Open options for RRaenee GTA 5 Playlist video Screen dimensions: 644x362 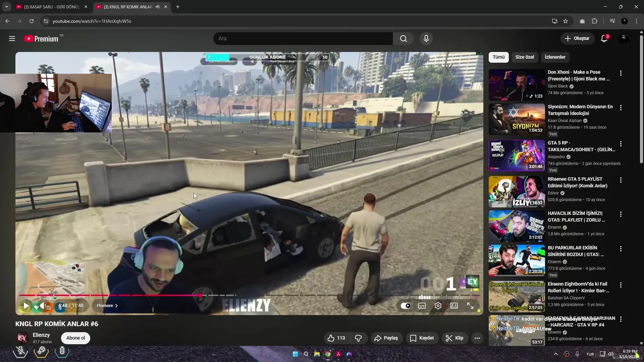(620, 180)
